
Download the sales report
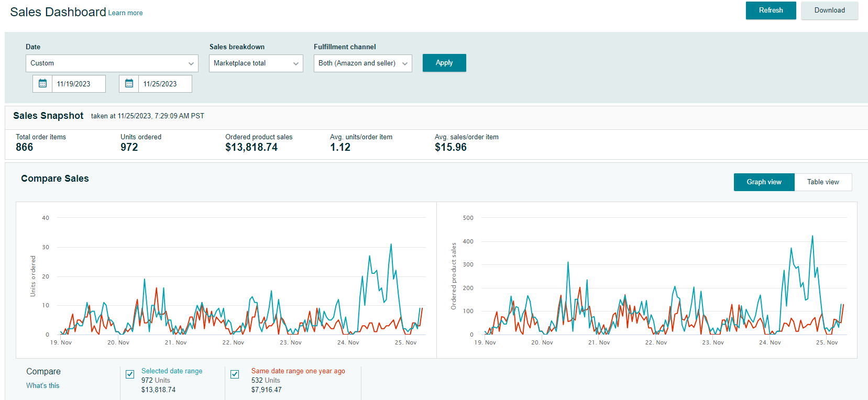pos(829,10)
